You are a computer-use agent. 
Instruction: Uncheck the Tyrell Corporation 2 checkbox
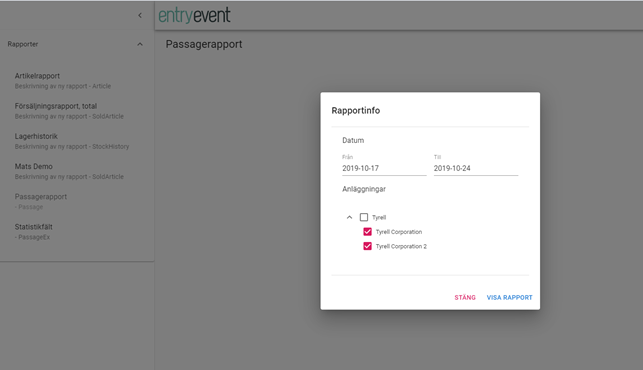[x=367, y=246]
